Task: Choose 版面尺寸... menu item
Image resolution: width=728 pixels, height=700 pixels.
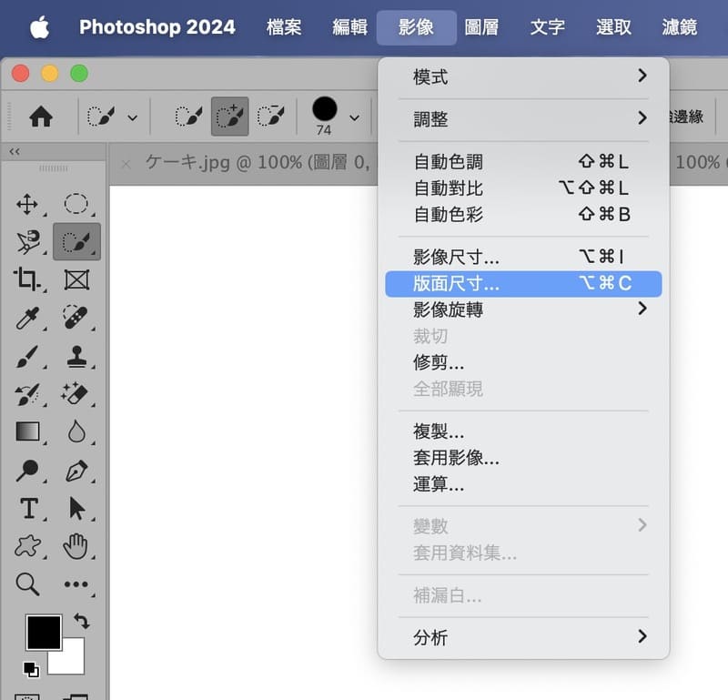Action: pos(524,283)
